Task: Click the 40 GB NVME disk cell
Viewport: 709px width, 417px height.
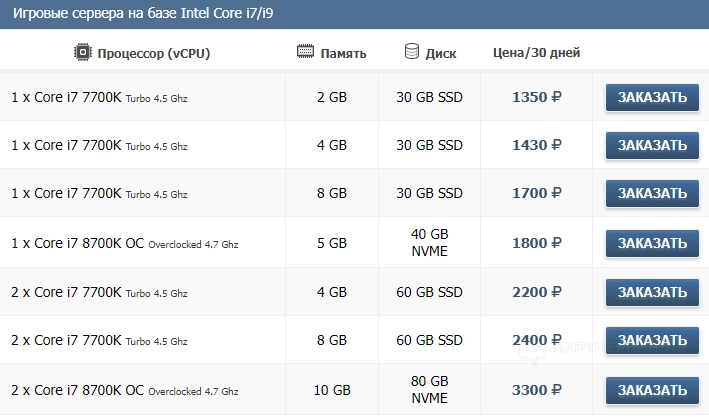Action: tap(430, 243)
